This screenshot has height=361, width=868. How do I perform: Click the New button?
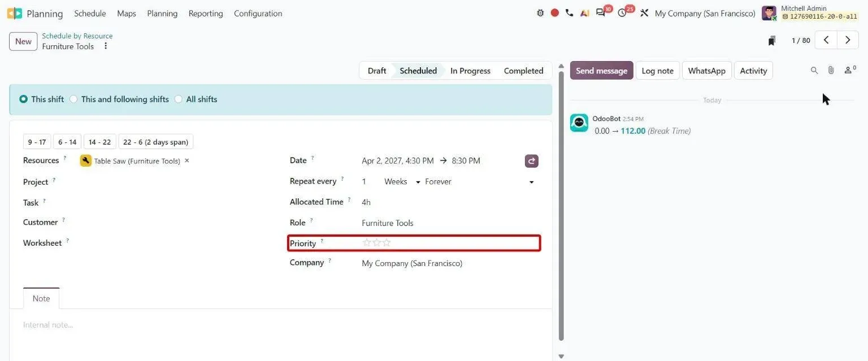click(x=23, y=41)
